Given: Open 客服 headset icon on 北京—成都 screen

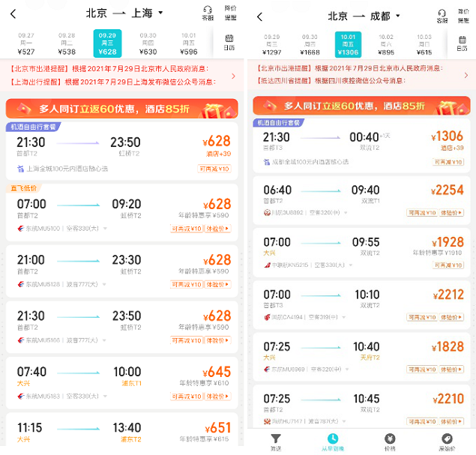Looking at the screenshot, I should click(x=442, y=15).
